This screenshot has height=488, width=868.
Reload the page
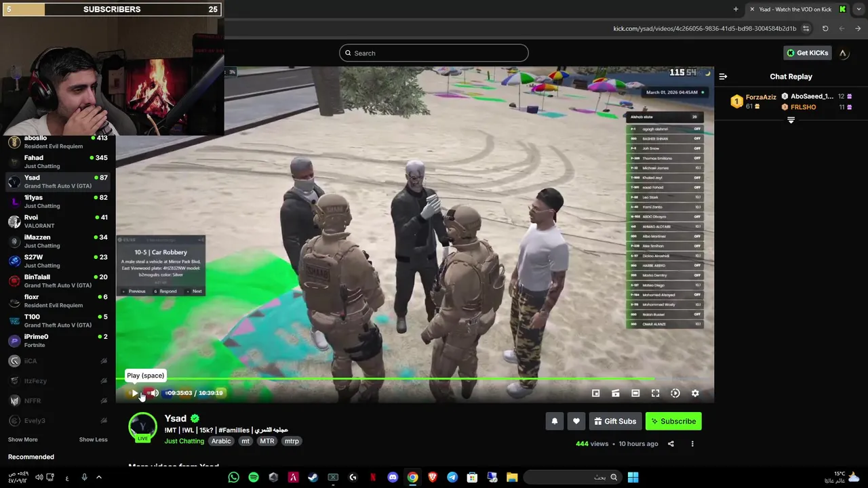click(x=825, y=28)
